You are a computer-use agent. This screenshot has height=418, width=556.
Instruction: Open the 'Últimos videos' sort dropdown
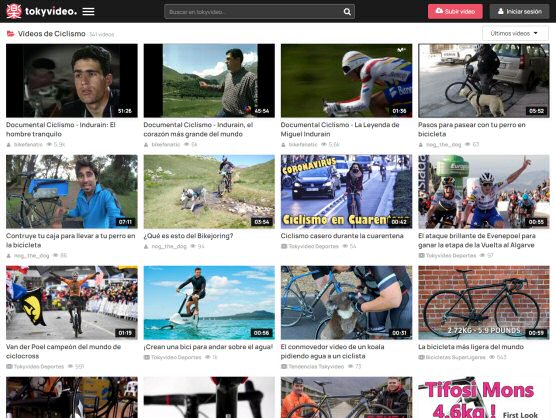(x=515, y=33)
